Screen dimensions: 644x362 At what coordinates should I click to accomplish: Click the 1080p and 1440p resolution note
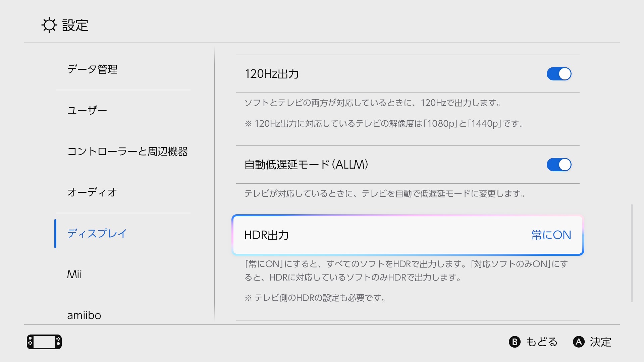(x=385, y=124)
